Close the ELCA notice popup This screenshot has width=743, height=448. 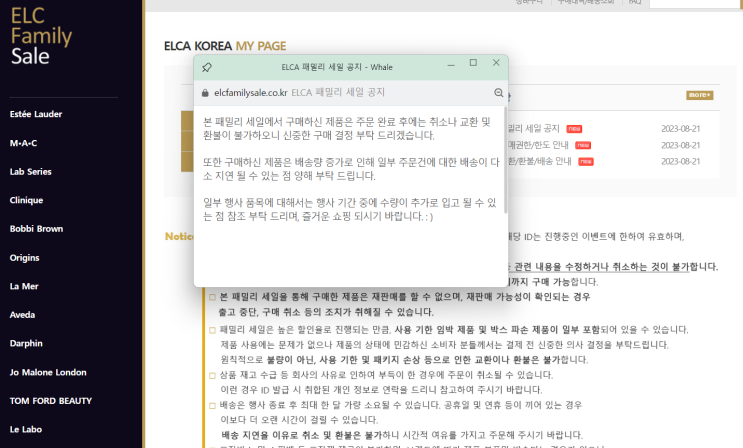[x=496, y=63]
